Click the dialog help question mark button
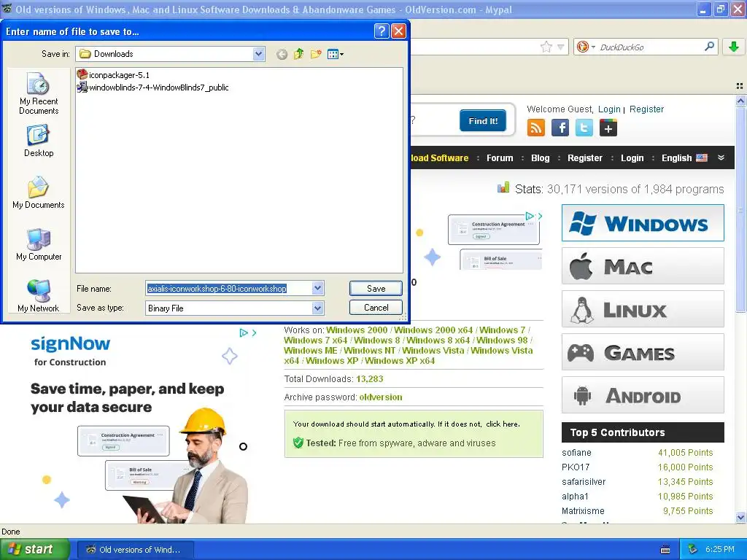Viewport: 747px width, 560px height. click(x=381, y=31)
